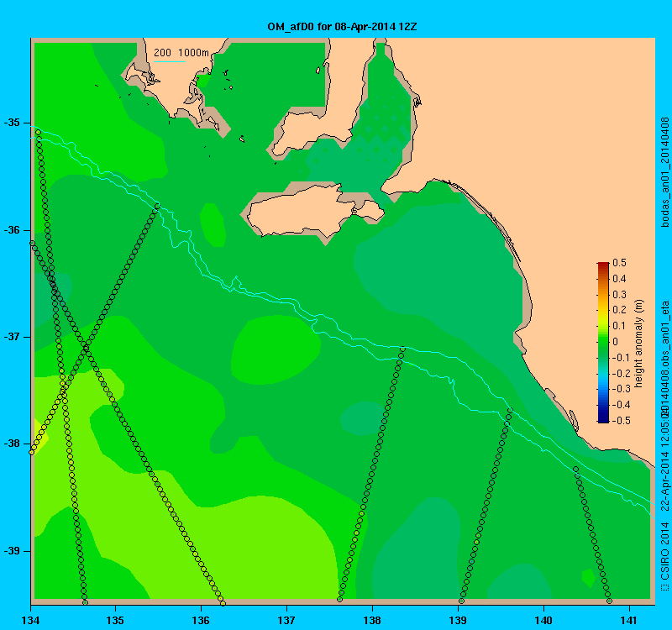This screenshot has width=672, height=630.
Task: Click the green middle section of the colorbar
Action: tap(603, 343)
